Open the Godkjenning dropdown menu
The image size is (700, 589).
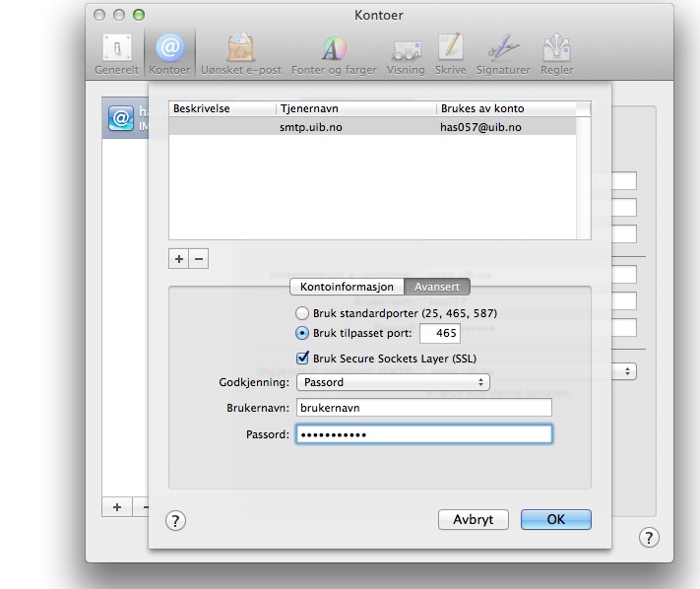click(394, 382)
